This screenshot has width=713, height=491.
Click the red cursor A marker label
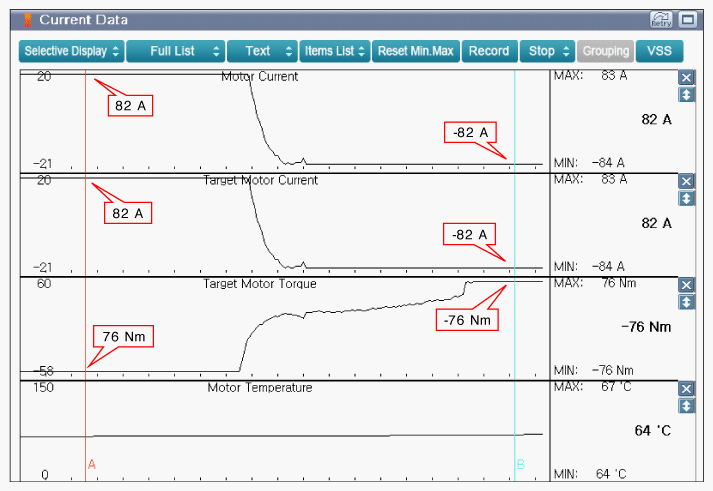click(x=92, y=464)
